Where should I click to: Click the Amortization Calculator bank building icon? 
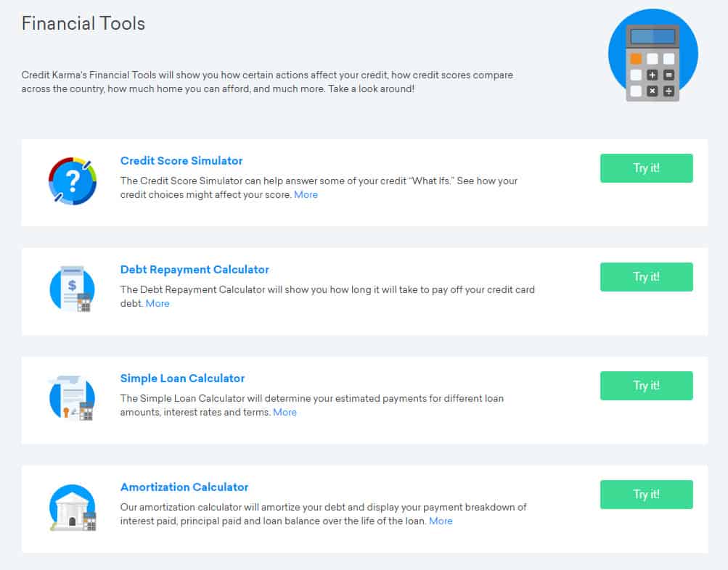[x=73, y=508]
